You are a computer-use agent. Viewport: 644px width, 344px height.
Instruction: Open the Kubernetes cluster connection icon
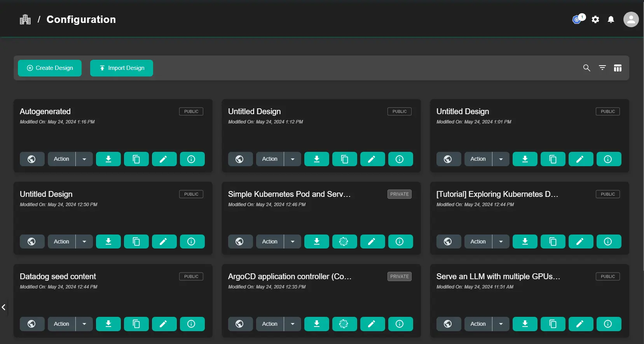[x=578, y=19]
